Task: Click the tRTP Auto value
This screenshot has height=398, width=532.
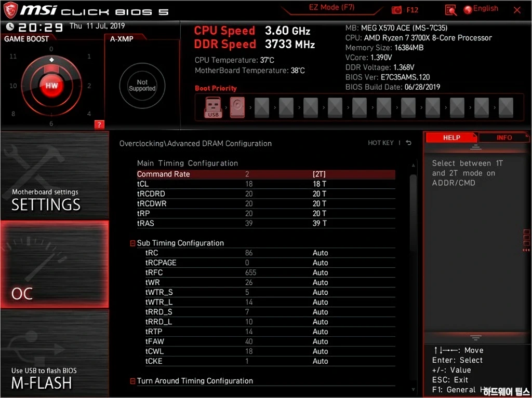Action: tap(320, 331)
